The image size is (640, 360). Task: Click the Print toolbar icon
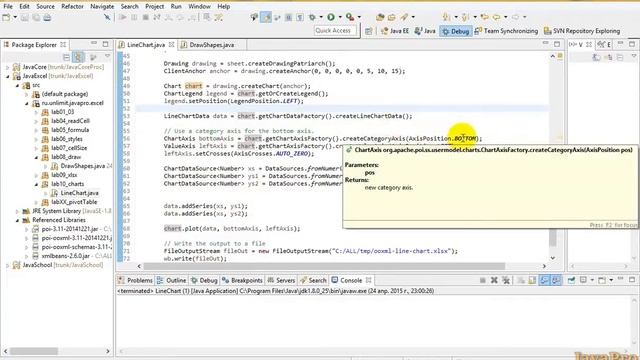[x=47, y=17]
